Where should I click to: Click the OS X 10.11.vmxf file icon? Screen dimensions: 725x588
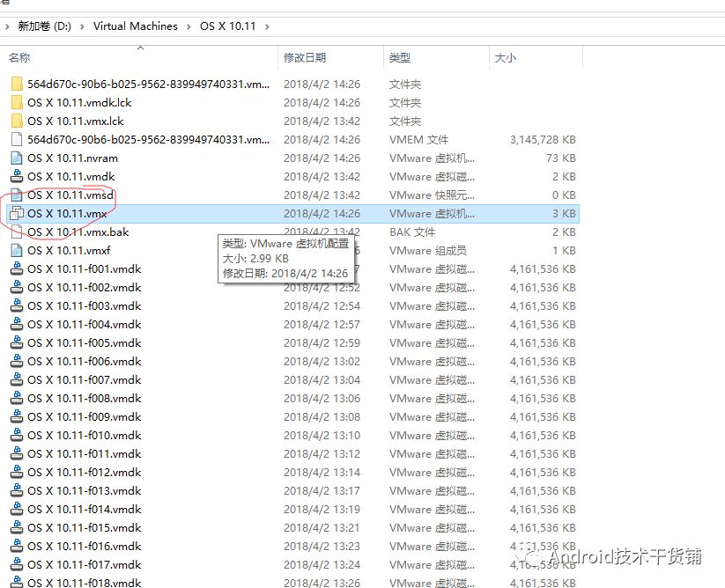(x=17, y=250)
